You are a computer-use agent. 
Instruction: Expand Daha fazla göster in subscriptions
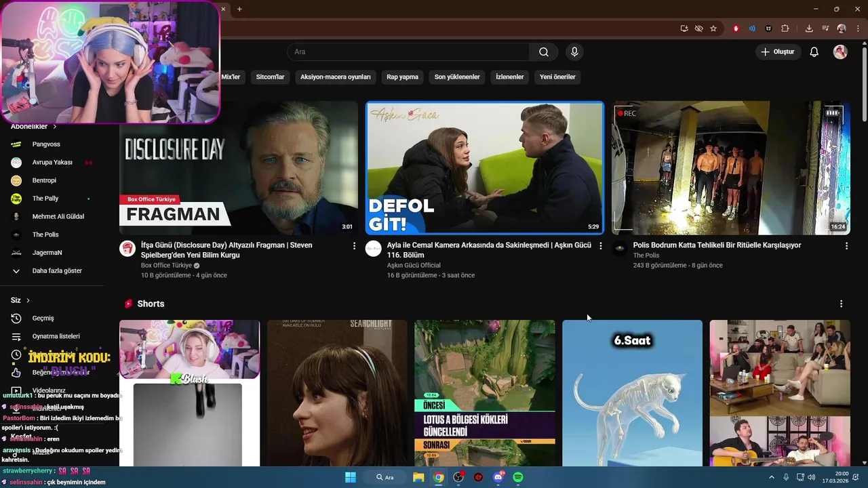pos(58,270)
